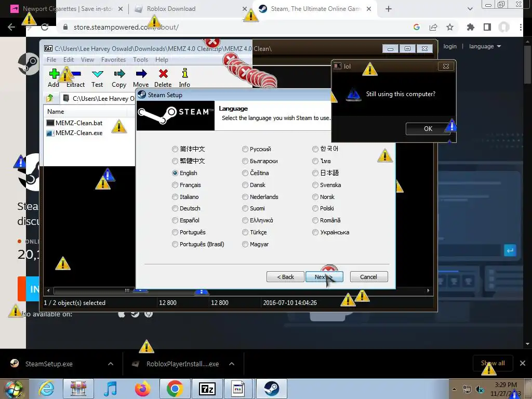The height and width of the screenshot is (399, 532).
Task: Expand SteamSetup.exe download options chevron
Action: coord(111,364)
